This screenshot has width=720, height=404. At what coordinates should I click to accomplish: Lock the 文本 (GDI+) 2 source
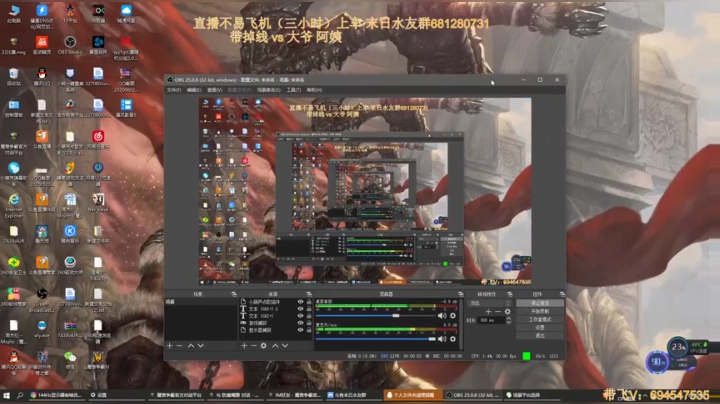(x=309, y=309)
